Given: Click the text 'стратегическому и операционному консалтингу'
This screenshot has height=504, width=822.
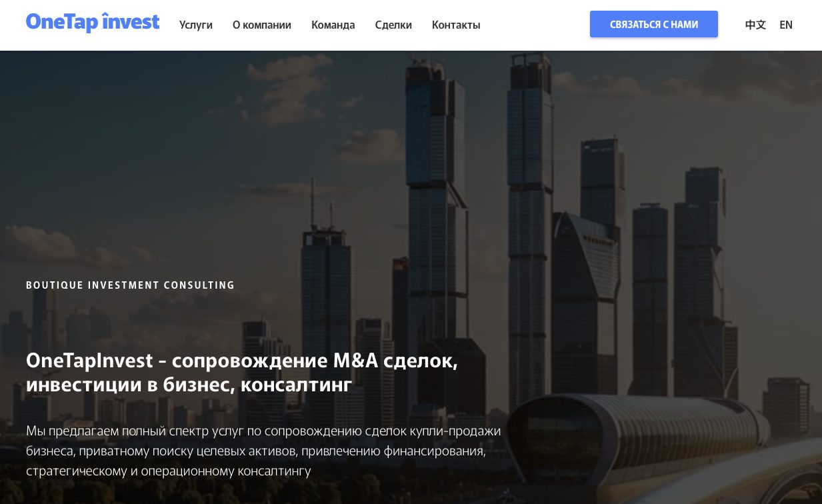Looking at the screenshot, I should [169, 471].
